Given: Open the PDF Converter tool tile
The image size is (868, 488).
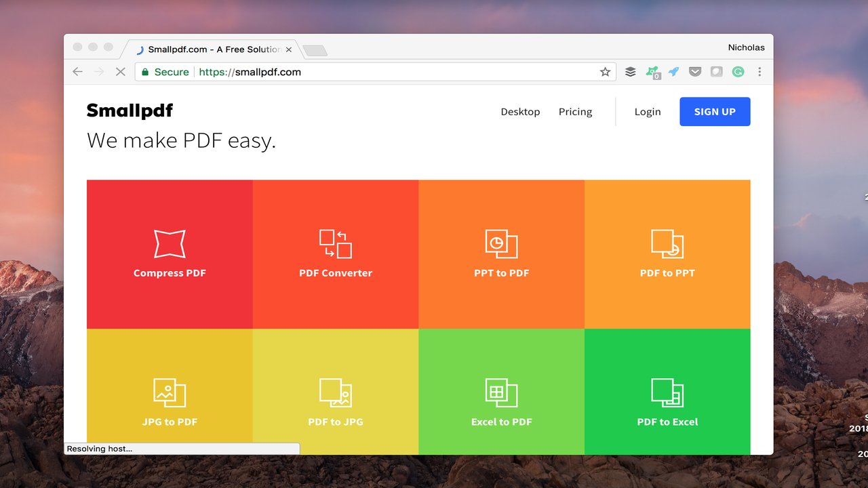Looking at the screenshot, I should [336, 254].
